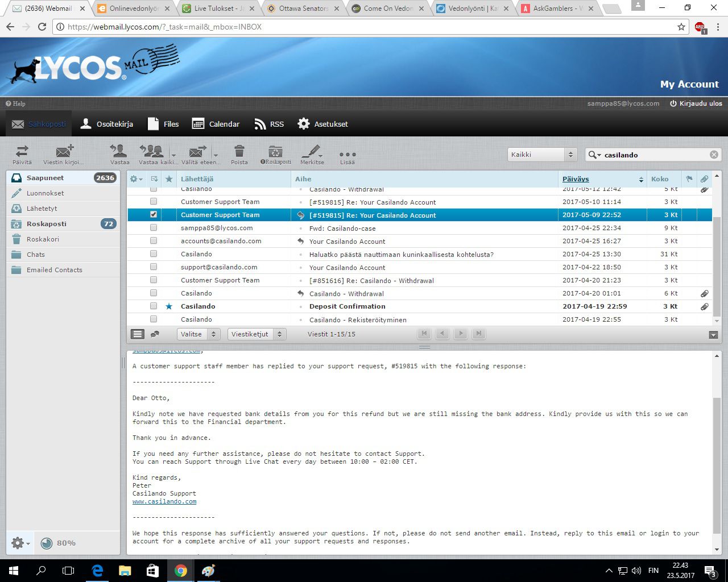Check the box for Haluatko päästä nauttimaan message
728x582 pixels.
[x=154, y=254]
